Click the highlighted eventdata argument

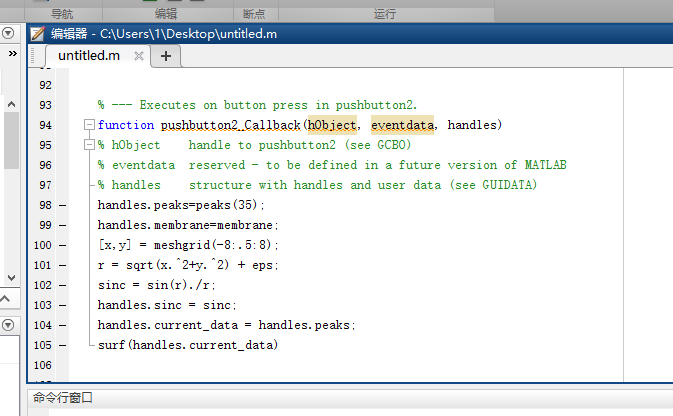pos(403,125)
